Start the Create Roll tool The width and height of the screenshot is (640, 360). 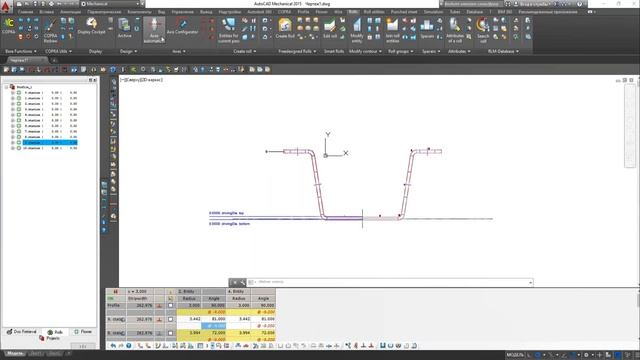(x=285, y=29)
